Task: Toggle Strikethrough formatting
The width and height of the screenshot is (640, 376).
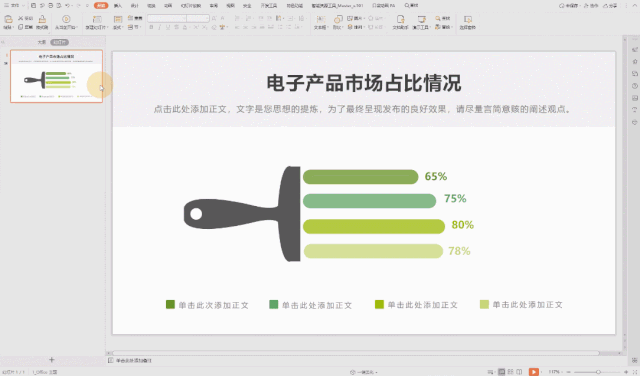Action: tap(176, 27)
